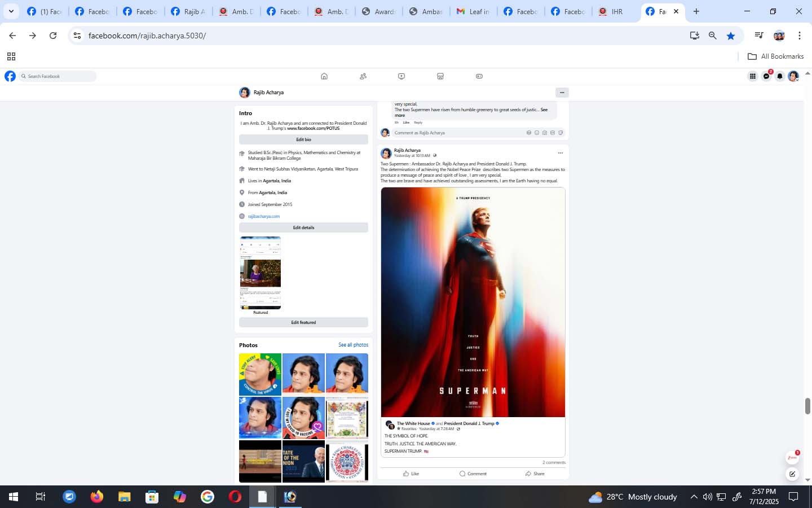Go back in browser history
The image size is (812, 508).
point(12,36)
